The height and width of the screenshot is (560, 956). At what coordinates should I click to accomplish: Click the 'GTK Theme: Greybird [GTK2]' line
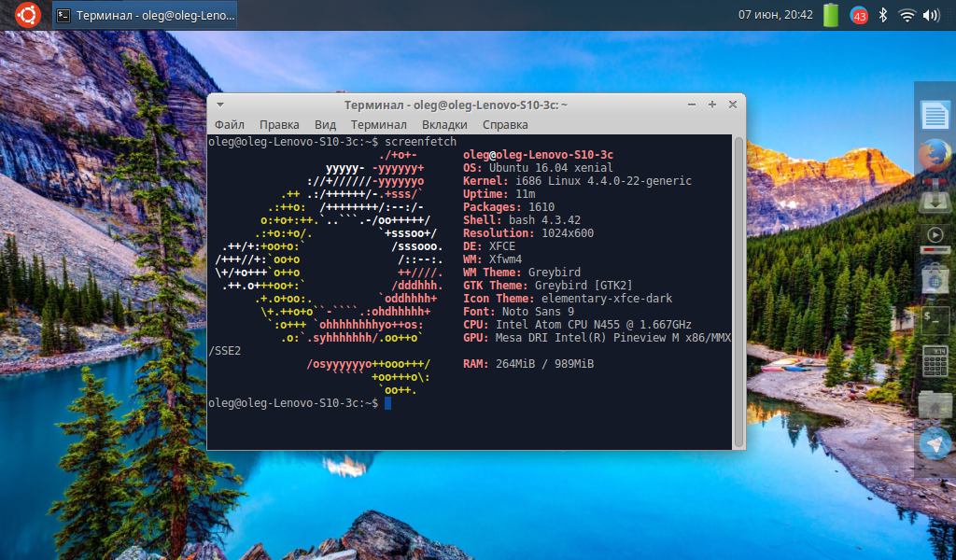pos(547,286)
